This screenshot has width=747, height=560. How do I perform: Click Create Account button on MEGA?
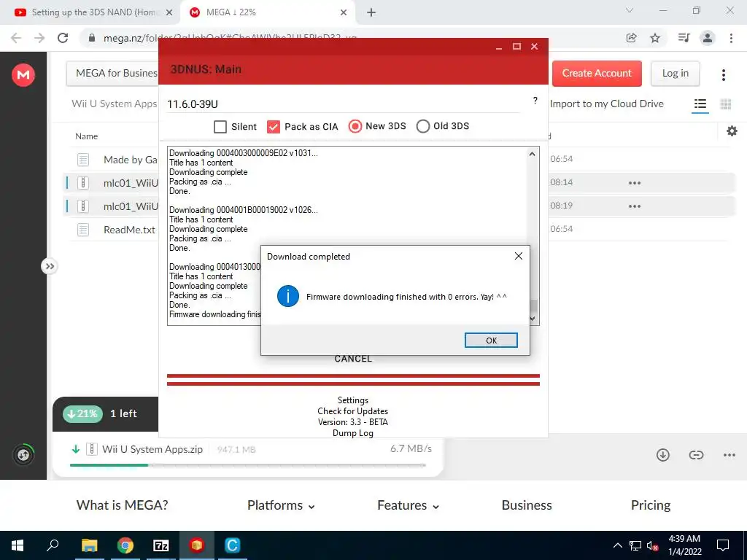pyautogui.click(x=597, y=74)
